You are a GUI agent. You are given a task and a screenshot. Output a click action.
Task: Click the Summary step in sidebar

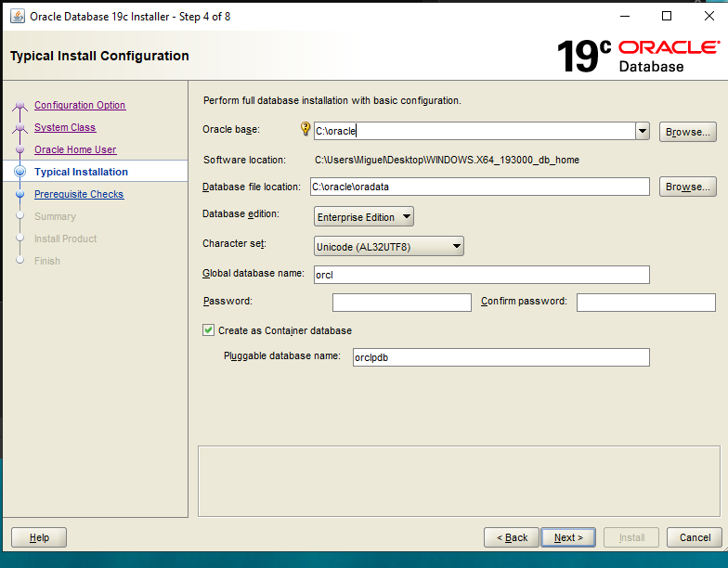(56, 216)
